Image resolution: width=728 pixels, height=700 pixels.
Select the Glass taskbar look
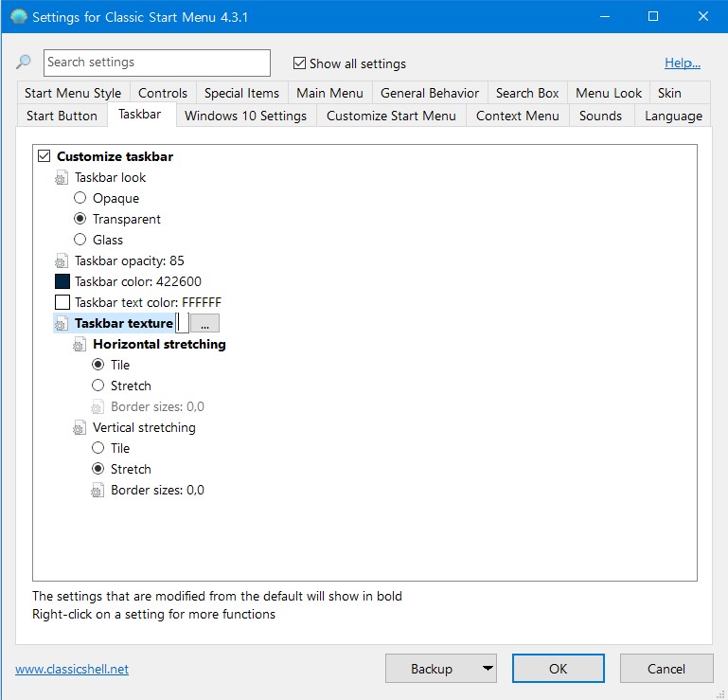pyautogui.click(x=80, y=240)
